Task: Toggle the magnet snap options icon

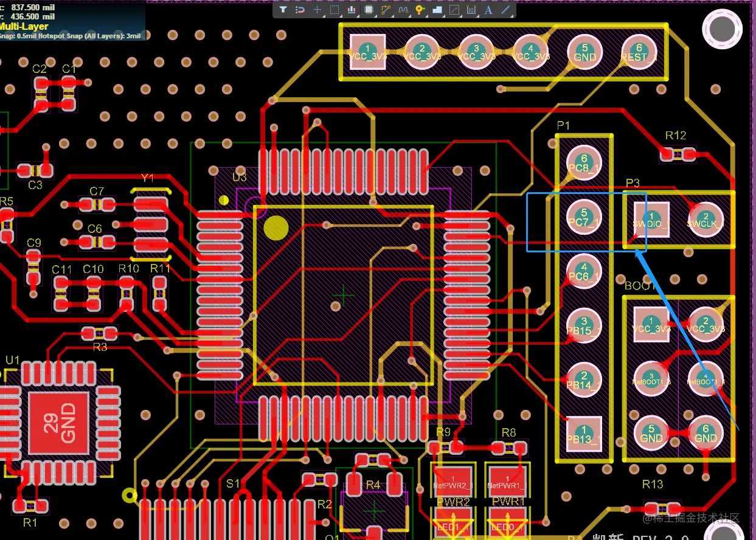Action: (x=300, y=10)
